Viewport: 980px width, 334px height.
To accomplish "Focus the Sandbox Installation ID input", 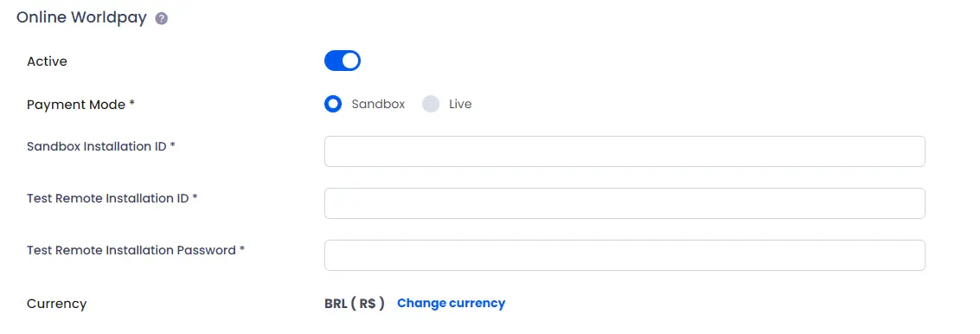I will tap(625, 151).
